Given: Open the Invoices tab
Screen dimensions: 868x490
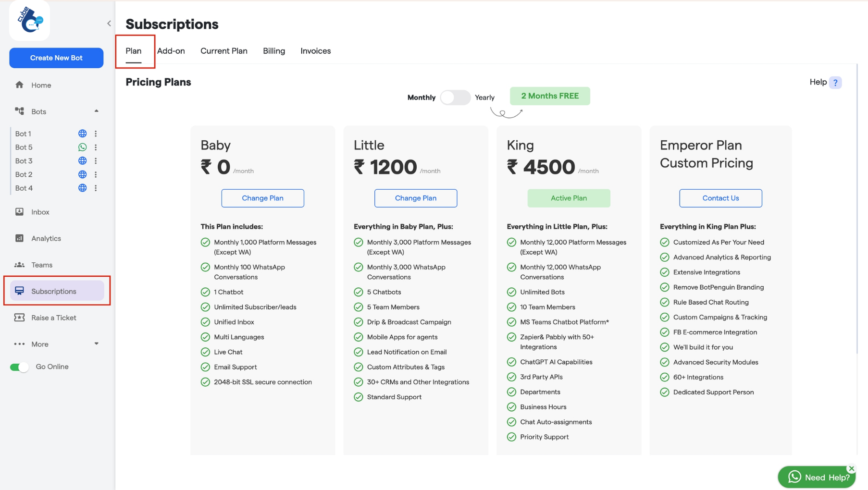Looking at the screenshot, I should [x=315, y=51].
